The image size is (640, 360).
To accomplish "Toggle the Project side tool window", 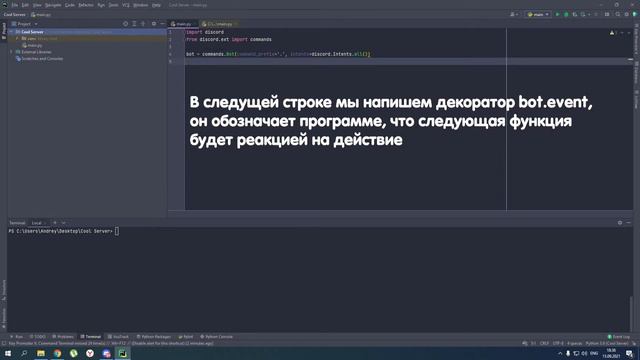I will 4,31.
